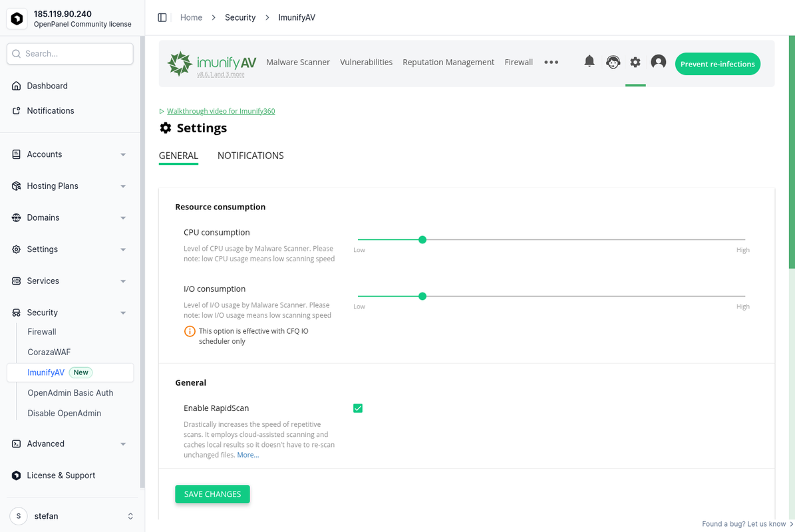Open the Firewall tab in Imunify header
Image resolution: width=795 pixels, height=532 pixels.
pos(519,62)
